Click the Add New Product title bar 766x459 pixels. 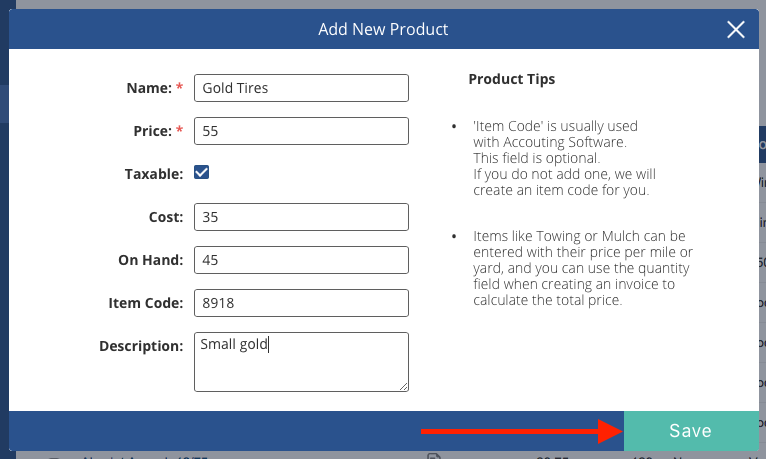click(x=383, y=29)
